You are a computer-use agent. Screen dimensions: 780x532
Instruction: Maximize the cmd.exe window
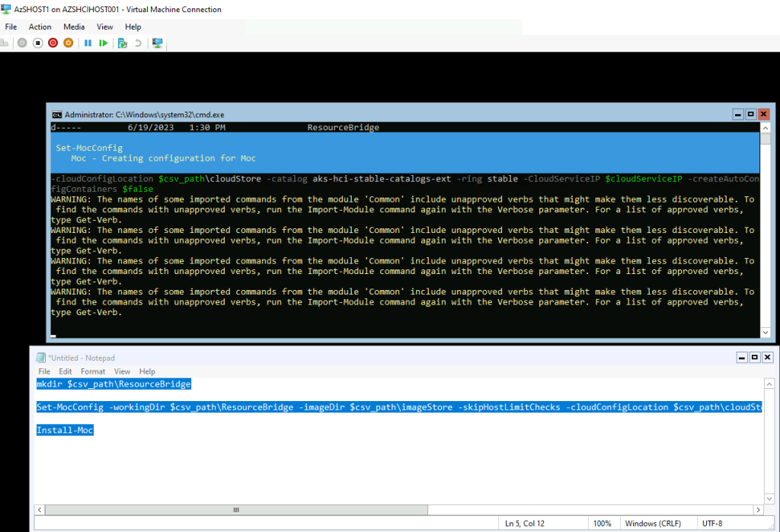tap(750, 114)
